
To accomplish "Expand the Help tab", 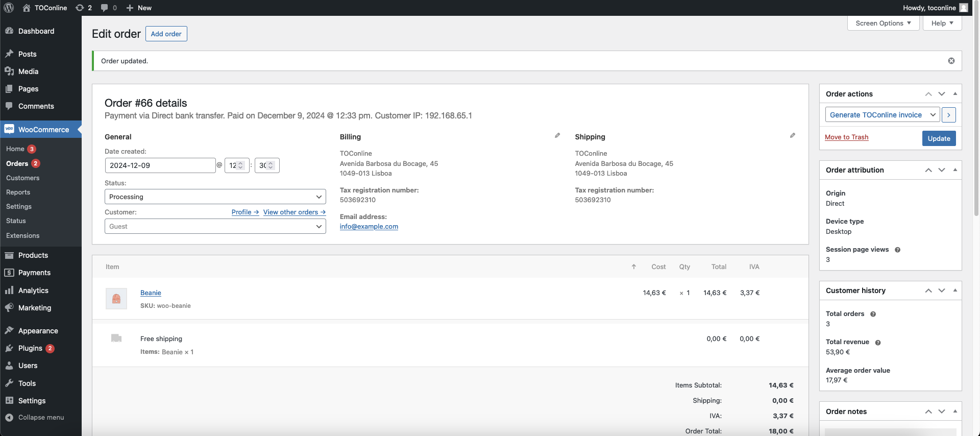I will click(x=942, y=23).
